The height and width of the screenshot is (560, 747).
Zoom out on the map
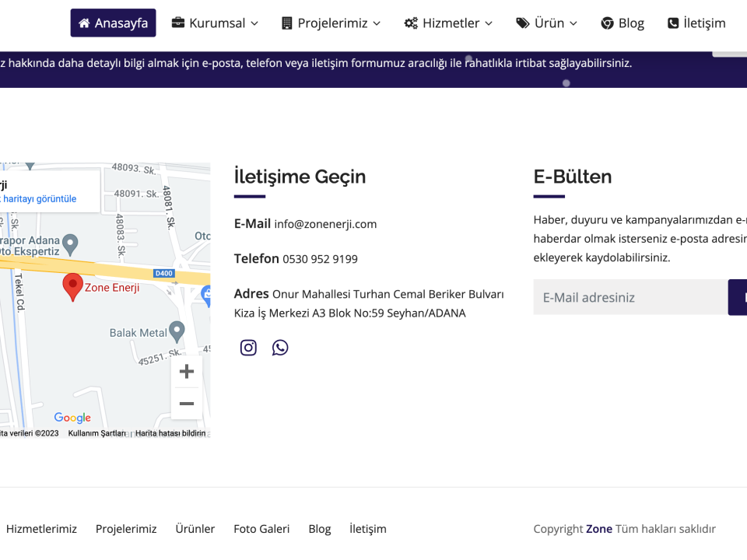(x=187, y=404)
